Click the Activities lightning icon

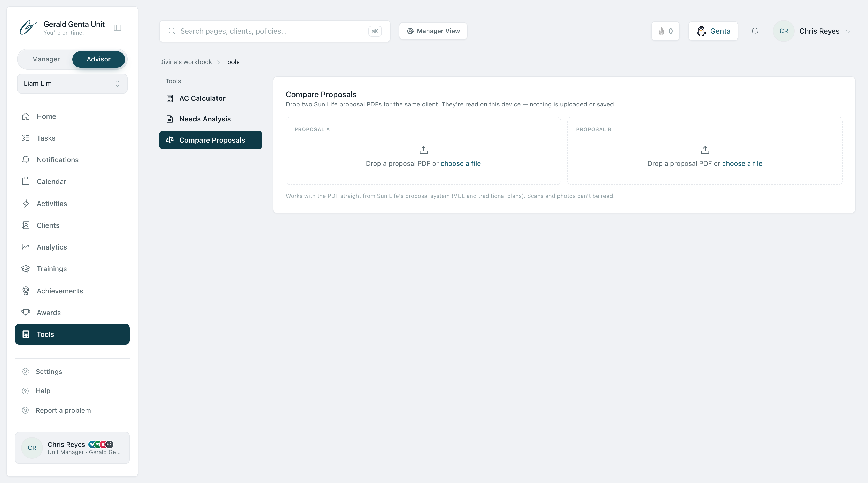coord(26,204)
